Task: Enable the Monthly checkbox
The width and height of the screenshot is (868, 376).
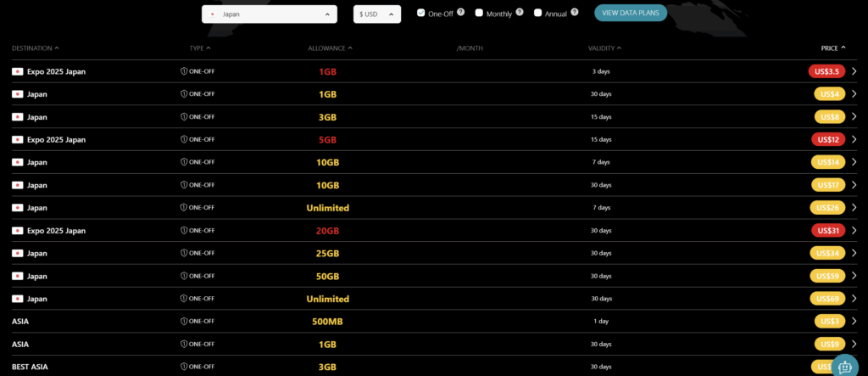Action: (x=479, y=13)
